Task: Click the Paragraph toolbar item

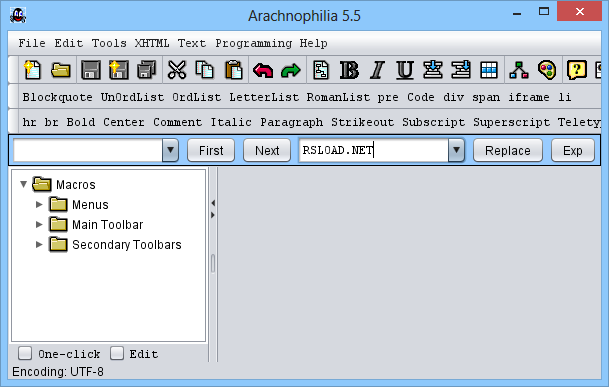Action: point(291,122)
